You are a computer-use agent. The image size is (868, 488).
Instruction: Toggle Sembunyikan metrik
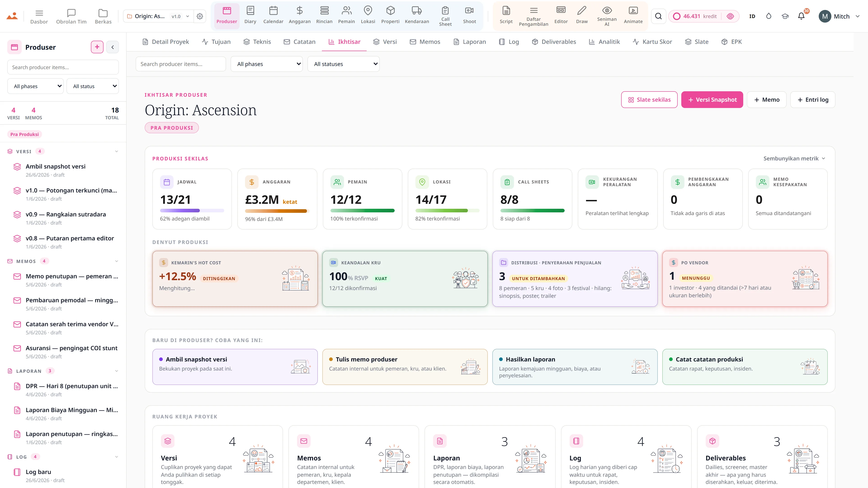pyautogui.click(x=794, y=158)
